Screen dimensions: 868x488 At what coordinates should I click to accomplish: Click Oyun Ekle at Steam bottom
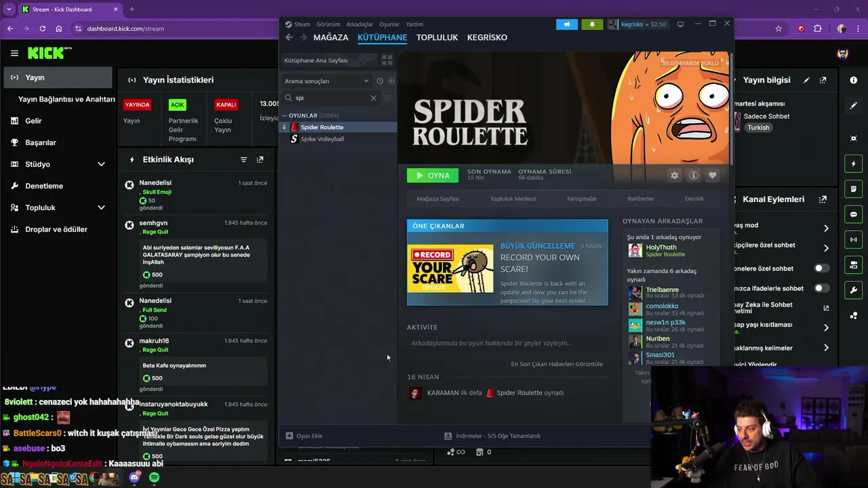click(x=304, y=436)
